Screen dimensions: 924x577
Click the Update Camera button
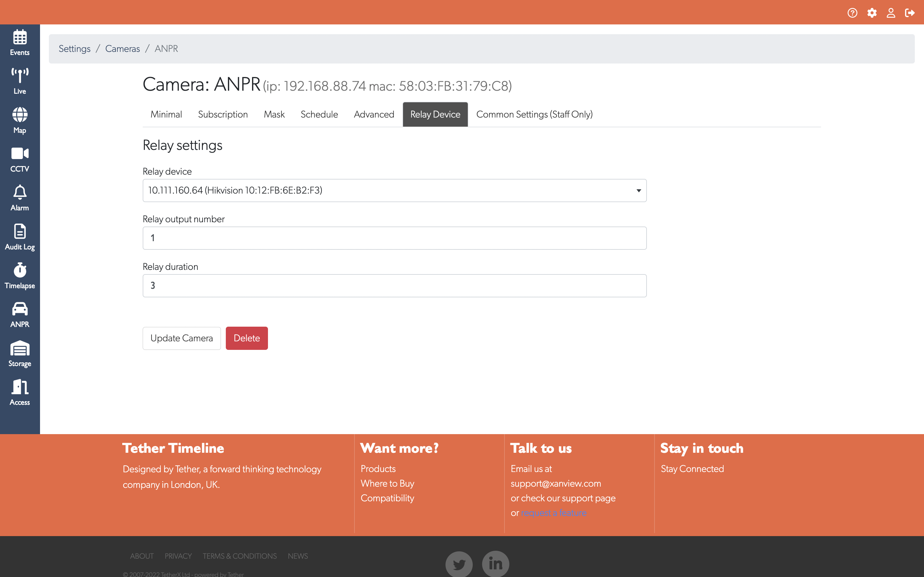[182, 338]
